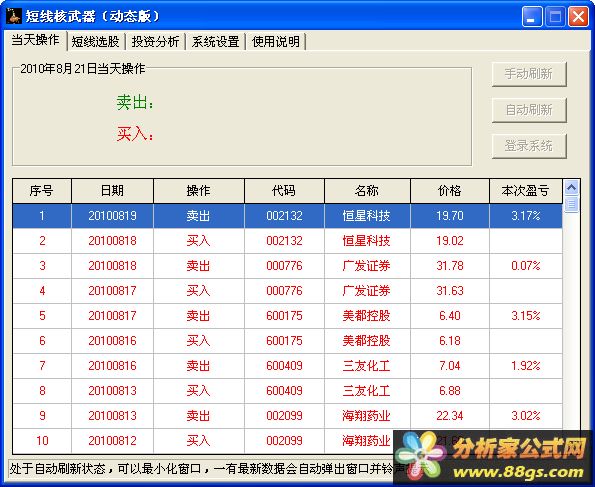595x487 pixels.
Task: Click the 自动刷新 button
Action: (x=529, y=110)
